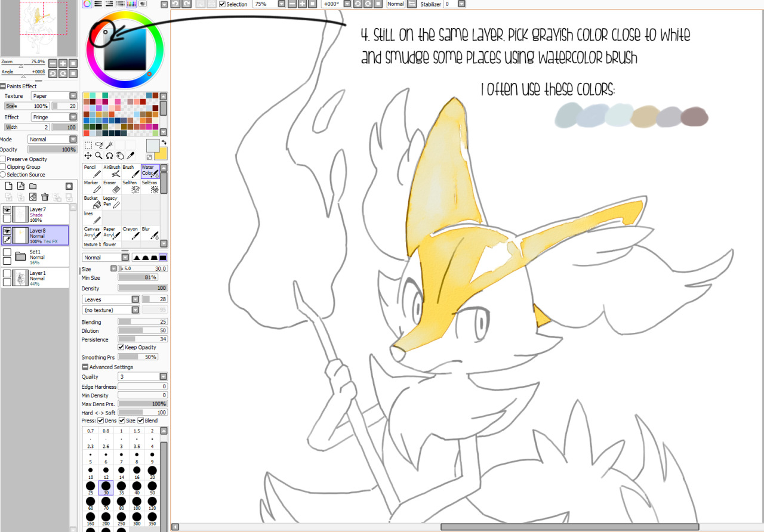764x532 pixels.
Task: Create a new normal layer
Action: coord(9,186)
